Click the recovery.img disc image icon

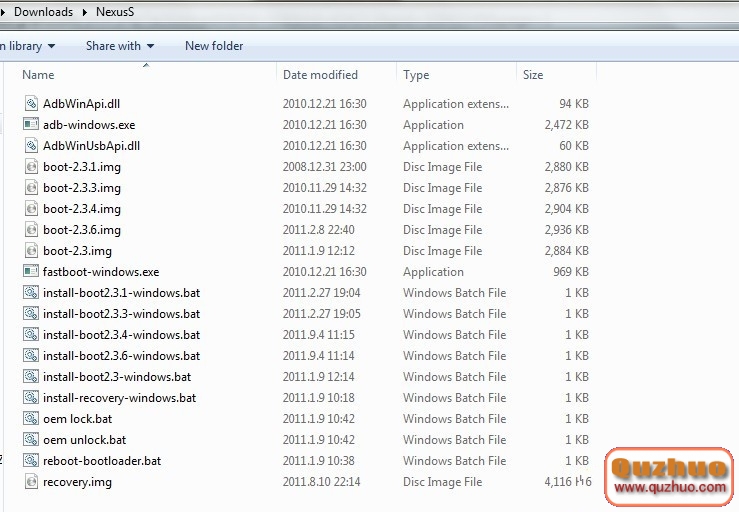point(31,482)
